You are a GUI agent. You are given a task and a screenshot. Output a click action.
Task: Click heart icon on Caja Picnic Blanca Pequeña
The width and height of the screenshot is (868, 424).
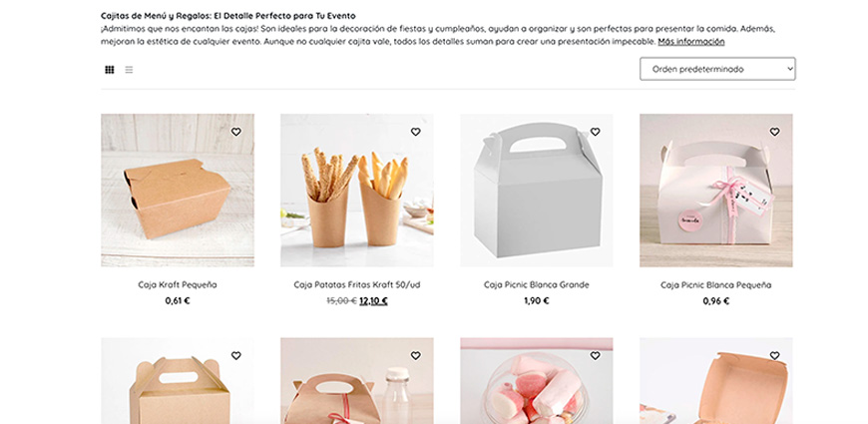click(774, 132)
